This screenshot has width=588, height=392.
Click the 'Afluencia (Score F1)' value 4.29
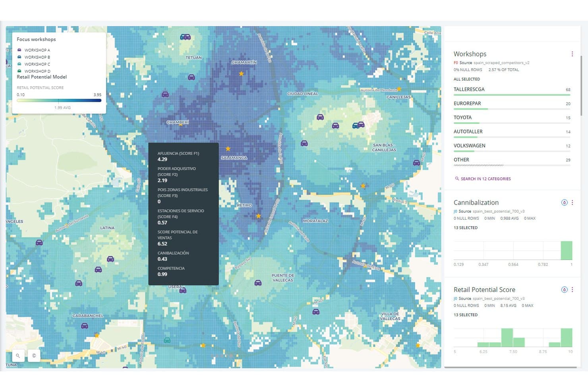(x=162, y=159)
